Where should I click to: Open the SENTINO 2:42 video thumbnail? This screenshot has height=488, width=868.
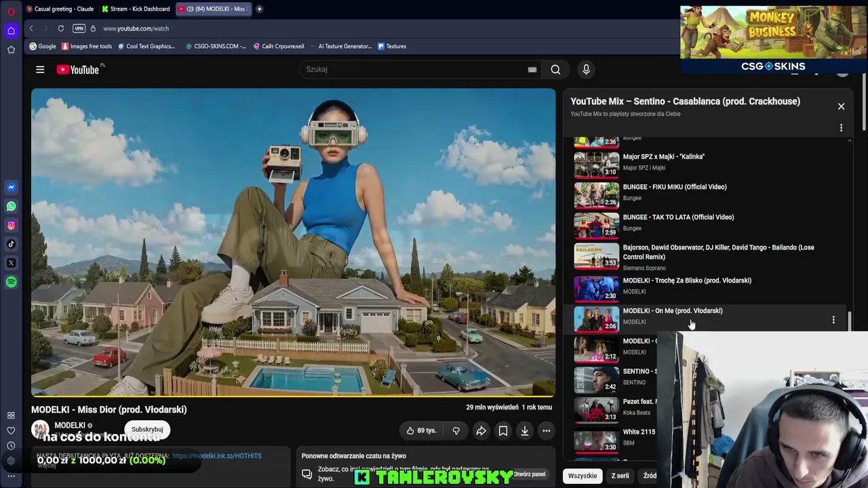(597, 379)
